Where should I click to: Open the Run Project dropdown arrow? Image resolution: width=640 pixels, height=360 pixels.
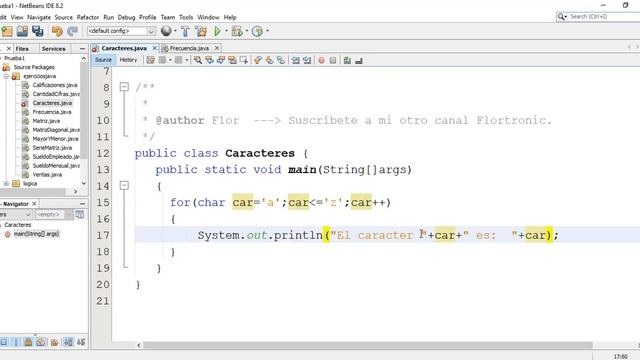(x=227, y=31)
